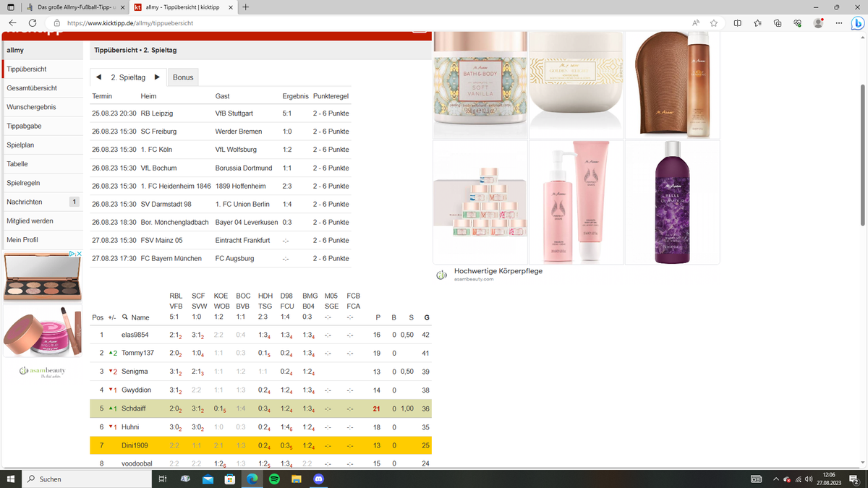Click the browser address bar URL
The height and width of the screenshot is (488, 868).
pyautogui.click(x=130, y=23)
